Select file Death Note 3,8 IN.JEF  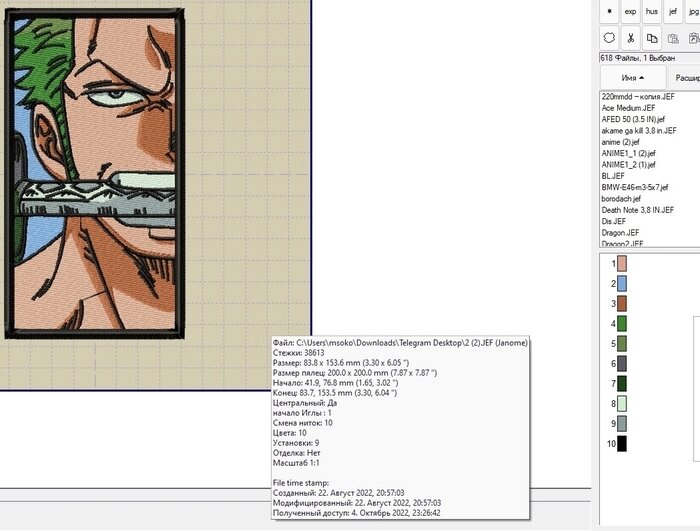point(638,210)
